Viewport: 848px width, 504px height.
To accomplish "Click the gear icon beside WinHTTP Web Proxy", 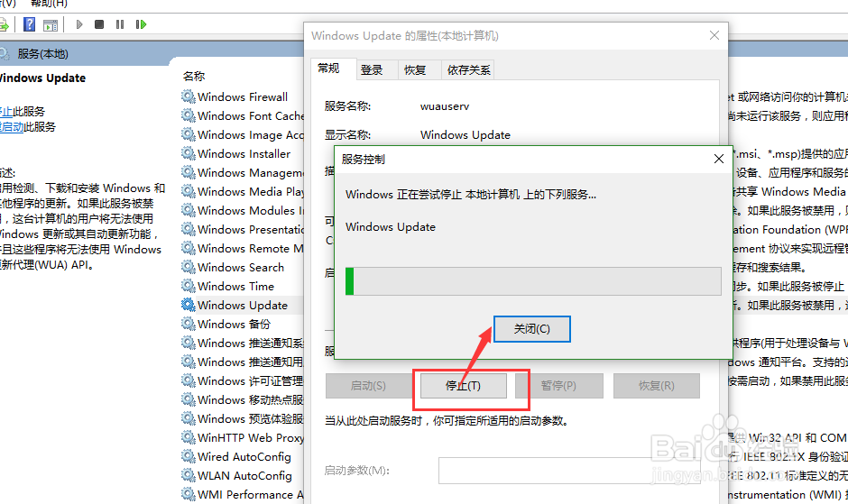I will coord(189,437).
